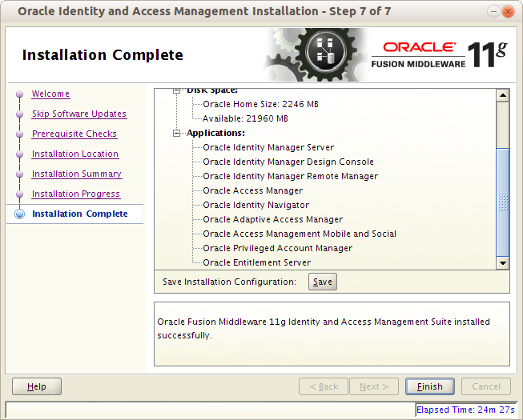
Task: Minimize the installer window
Action: [x=493, y=12]
